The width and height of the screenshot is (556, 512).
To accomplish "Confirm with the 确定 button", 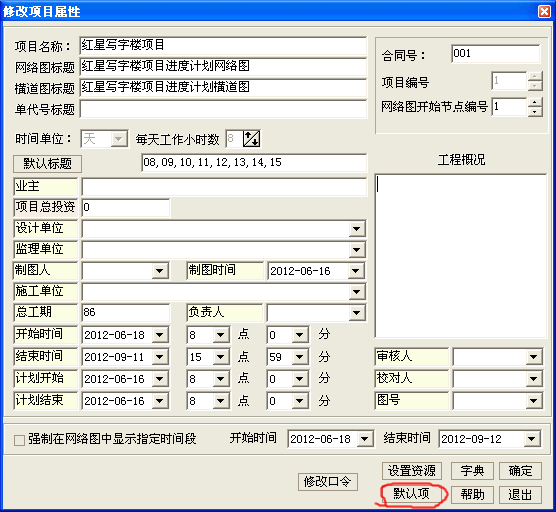I will [520, 471].
